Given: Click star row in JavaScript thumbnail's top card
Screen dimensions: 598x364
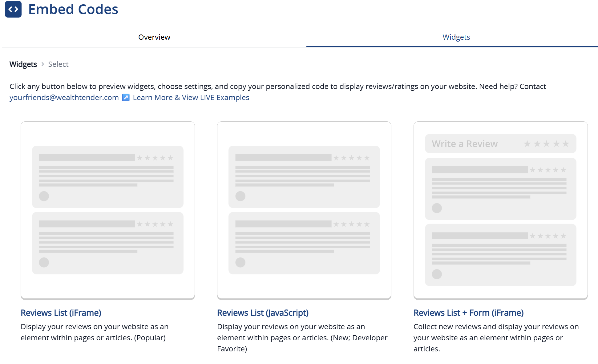Looking at the screenshot, I should click(x=351, y=158).
